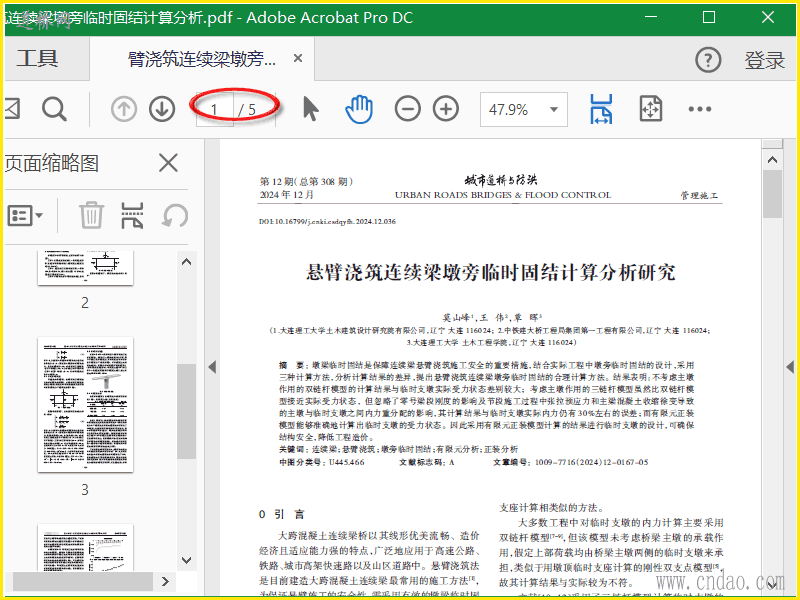Close the 臂浇筑连续梁墩旁 document tab
This screenshot has width=800, height=600.
click(x=298, y=58)
